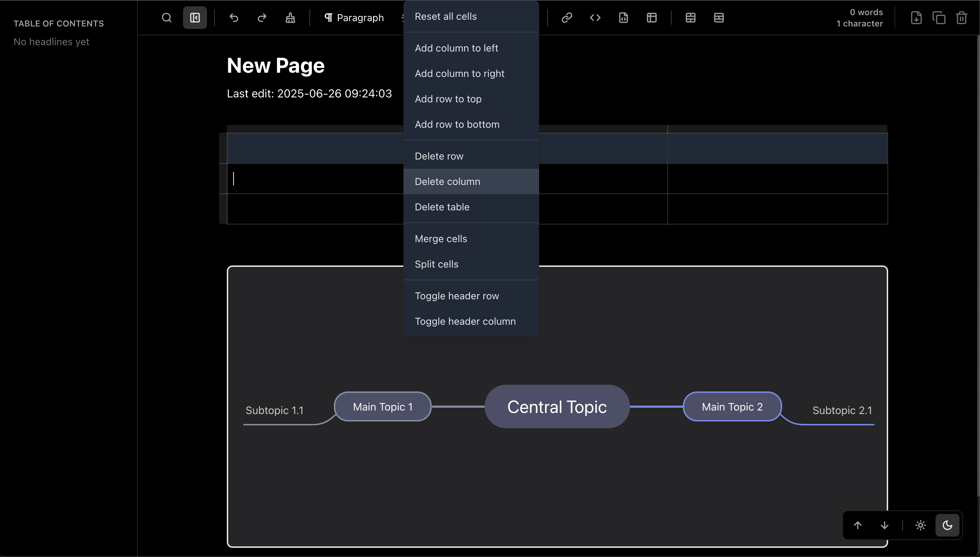Click the download page icon

tap(916, 18)
